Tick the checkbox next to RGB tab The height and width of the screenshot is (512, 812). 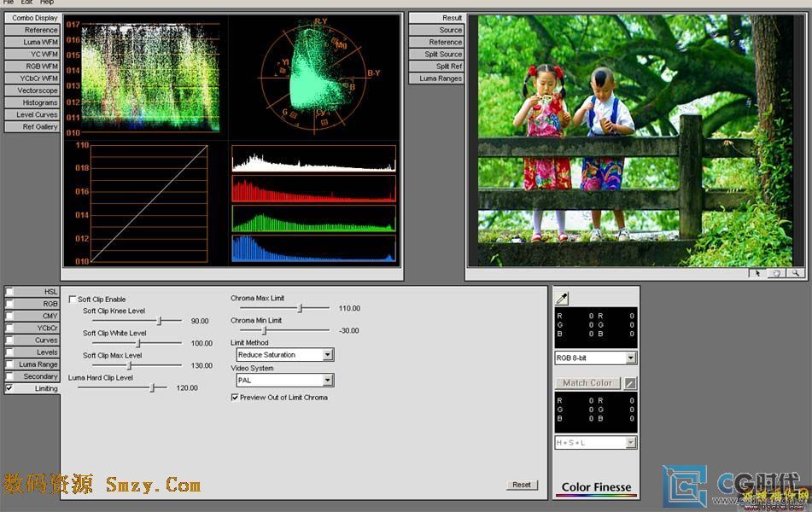(x=9, y=304)
